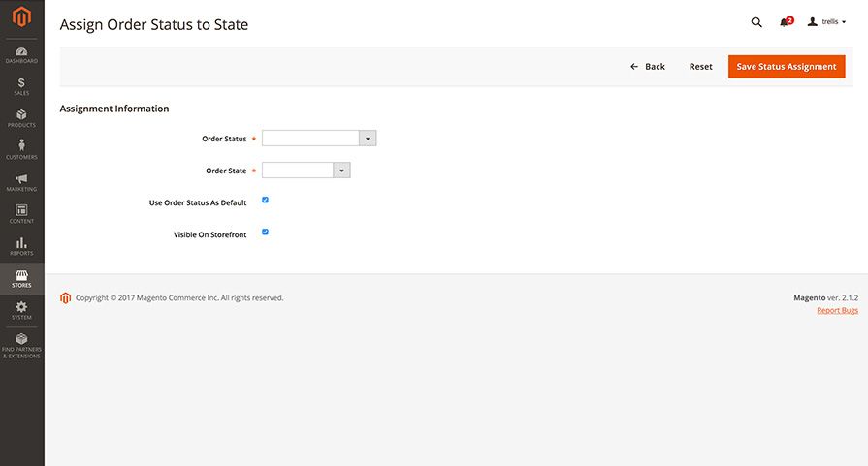Open the Marketing sidebar menu
Screen dimensions: 868x466
[21, 183]
